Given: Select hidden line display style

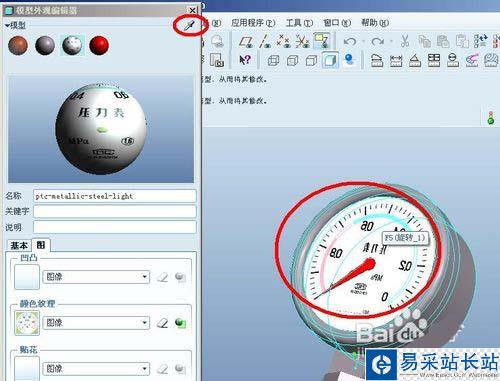Looking at the screenshot, I should 292,61.
